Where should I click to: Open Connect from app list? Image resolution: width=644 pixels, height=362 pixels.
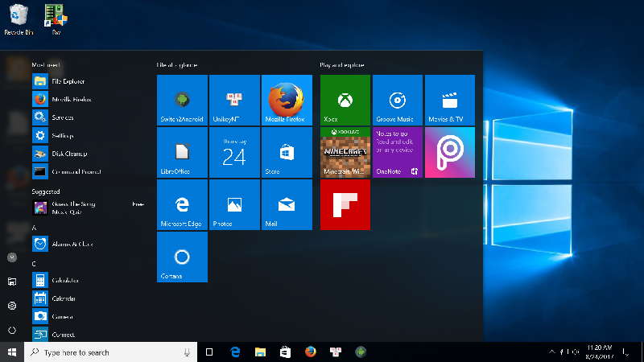coord(89,335)
